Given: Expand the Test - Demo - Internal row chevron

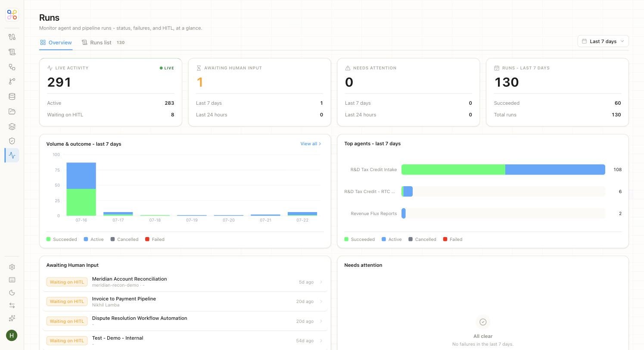Looking at the screenshot, I should (x=321, y=341).
